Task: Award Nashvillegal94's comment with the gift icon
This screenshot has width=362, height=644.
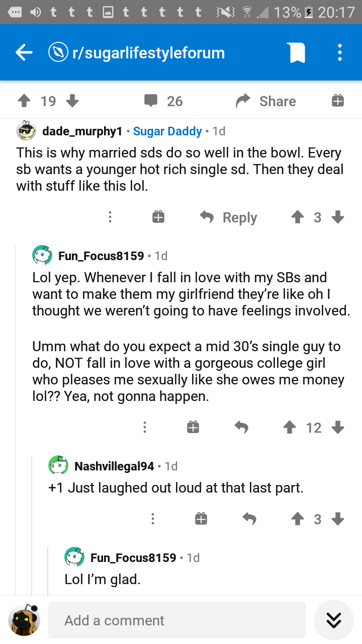Action: pyautogui.click(x=201, y=518)
